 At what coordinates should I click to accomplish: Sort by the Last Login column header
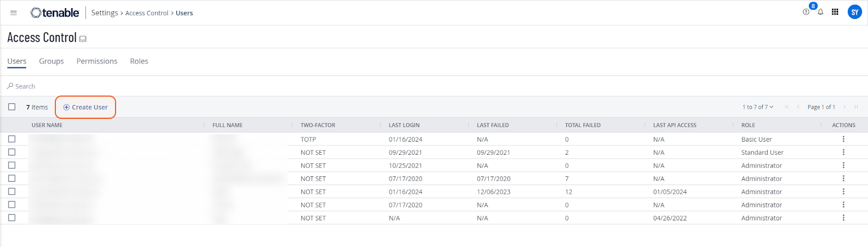tap(404, 125)
